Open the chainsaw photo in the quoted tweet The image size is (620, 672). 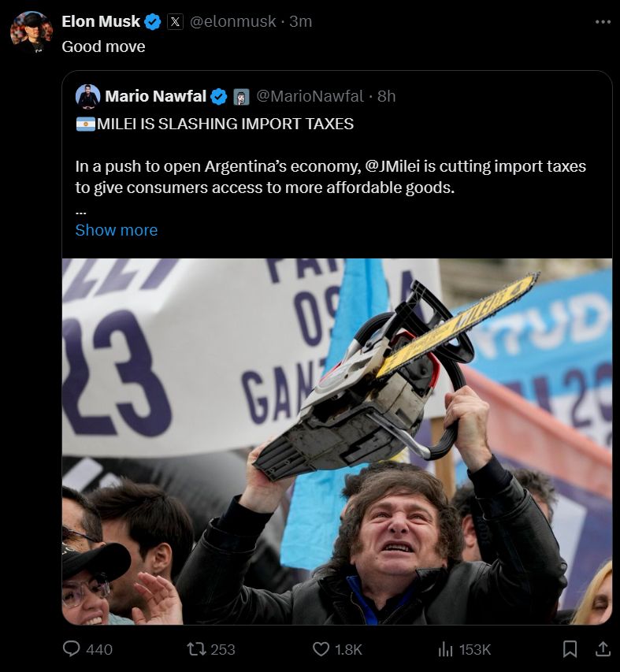coord(339,441)
